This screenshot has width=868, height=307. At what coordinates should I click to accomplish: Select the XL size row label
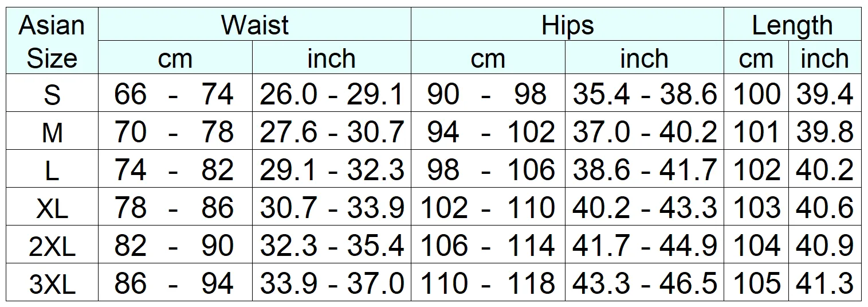[52, 207]
